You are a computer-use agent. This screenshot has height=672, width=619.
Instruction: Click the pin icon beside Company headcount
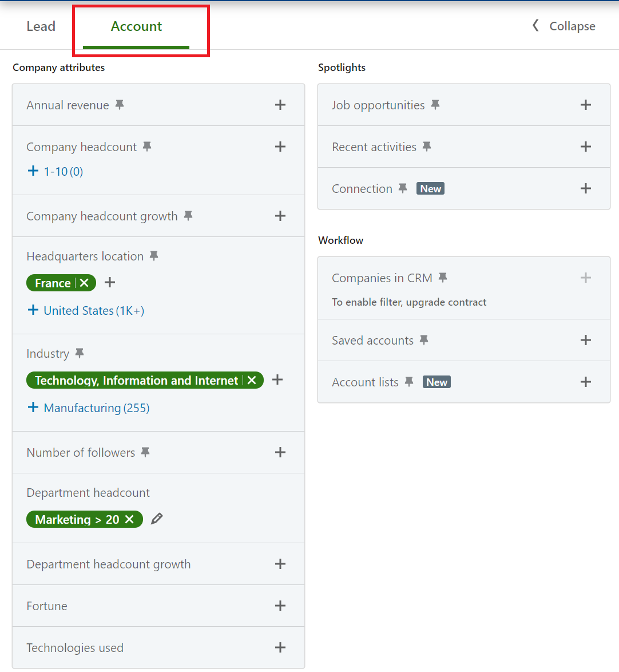point(147,147)
